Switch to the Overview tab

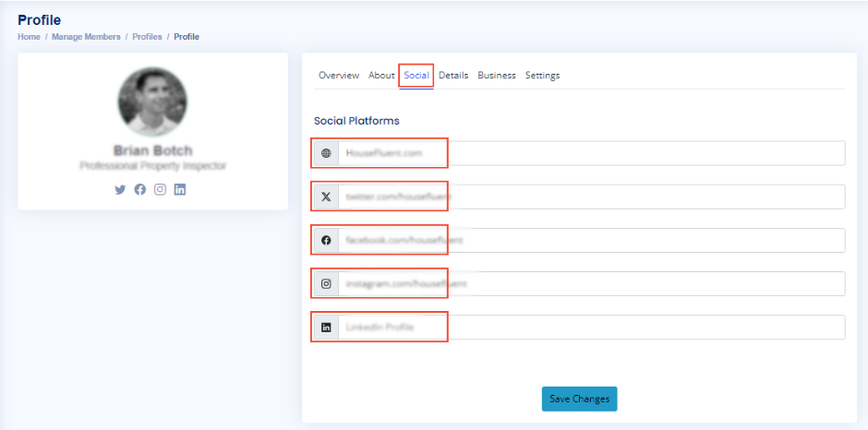pos(338,76)
